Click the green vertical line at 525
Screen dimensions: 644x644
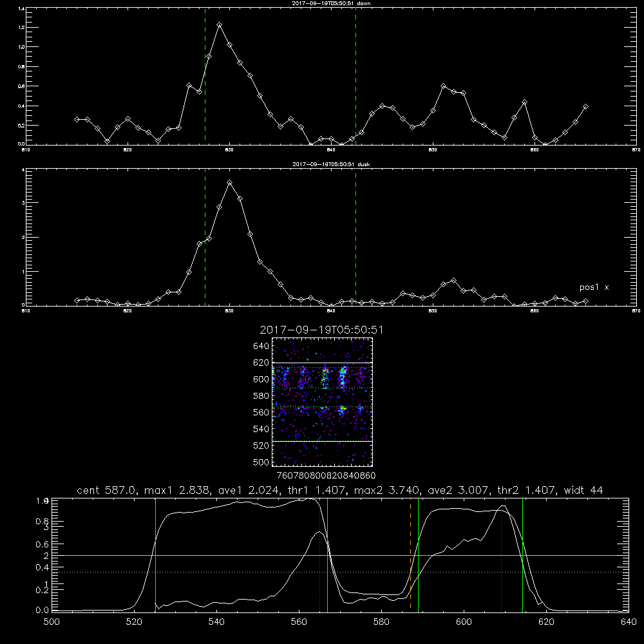(x=155, y=554)
